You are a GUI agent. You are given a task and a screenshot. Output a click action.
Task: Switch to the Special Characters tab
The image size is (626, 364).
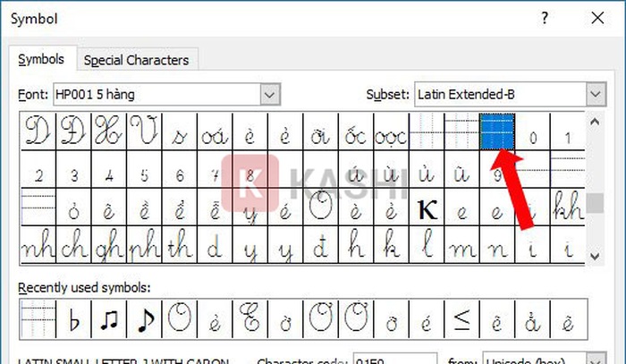[x=136, y=60]
